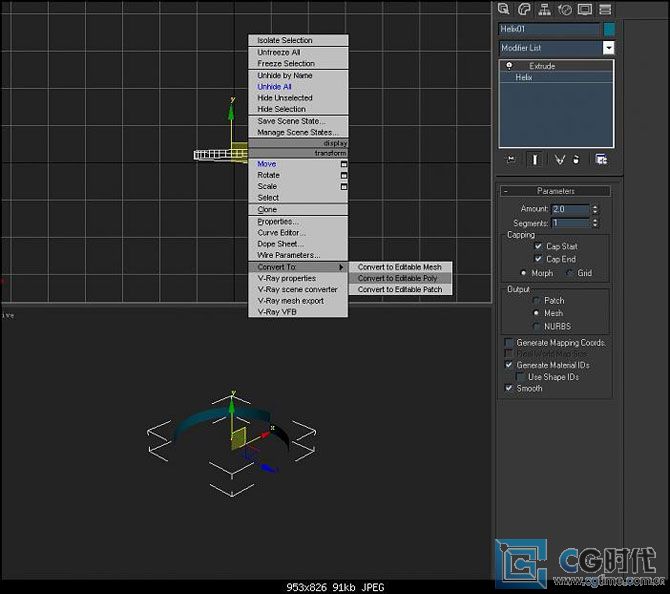Open Move transform settings box
Screen dimensions: 670x594
[344, 164]
